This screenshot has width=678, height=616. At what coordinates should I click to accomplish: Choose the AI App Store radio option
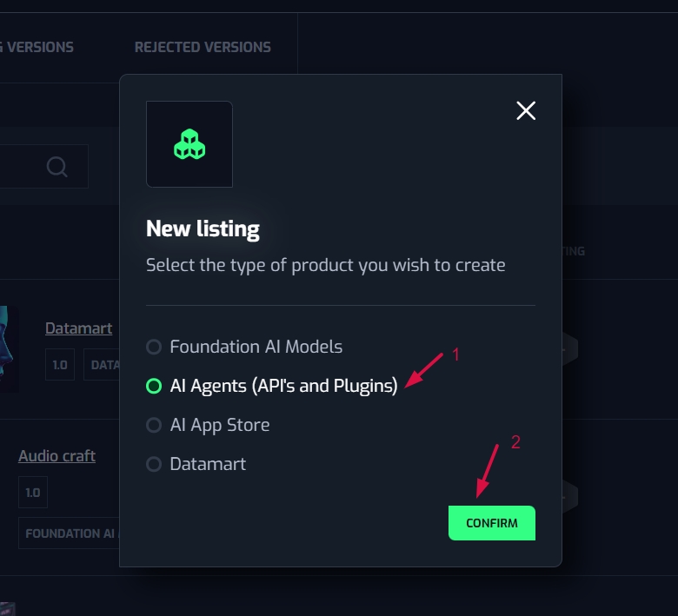(154, 425)
